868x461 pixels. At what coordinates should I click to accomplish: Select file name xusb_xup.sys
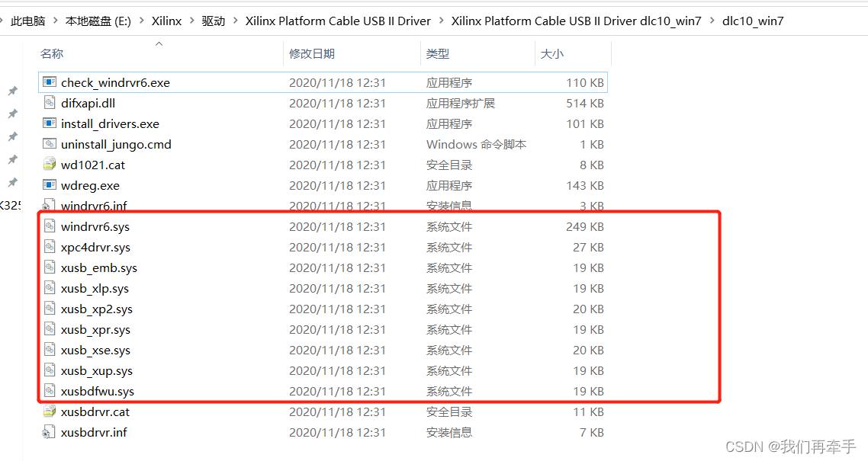pos(97,371)
